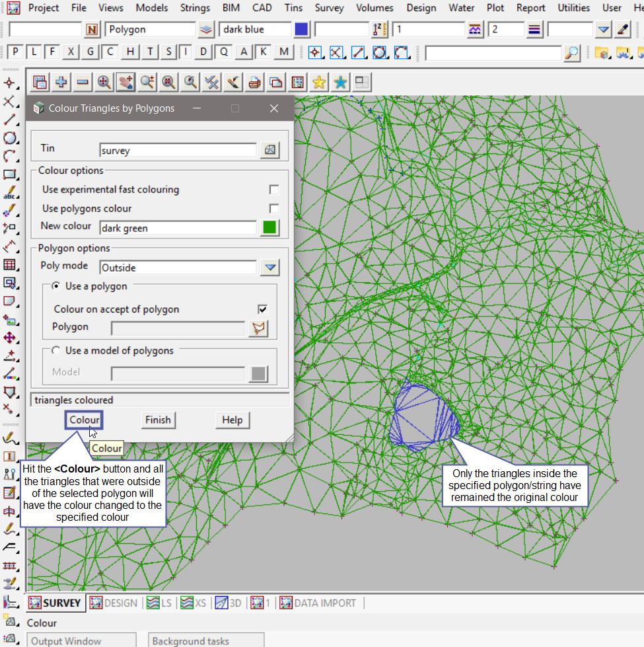Viewport: 644px width, 647px height.
Task: Click the Tin name input field
Action: 177,151
